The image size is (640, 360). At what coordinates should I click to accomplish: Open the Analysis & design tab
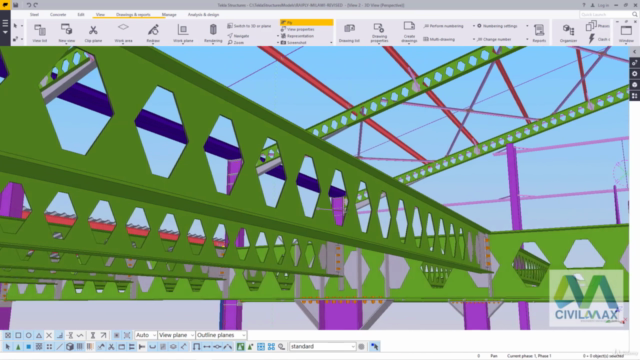click(x=203, y=14)
